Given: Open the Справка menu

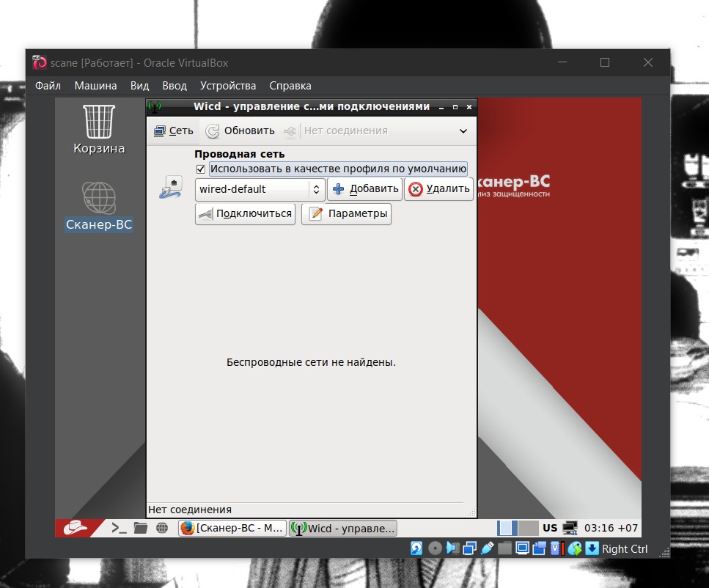Looking at the screenshot, I should click(x=290, y=86).
